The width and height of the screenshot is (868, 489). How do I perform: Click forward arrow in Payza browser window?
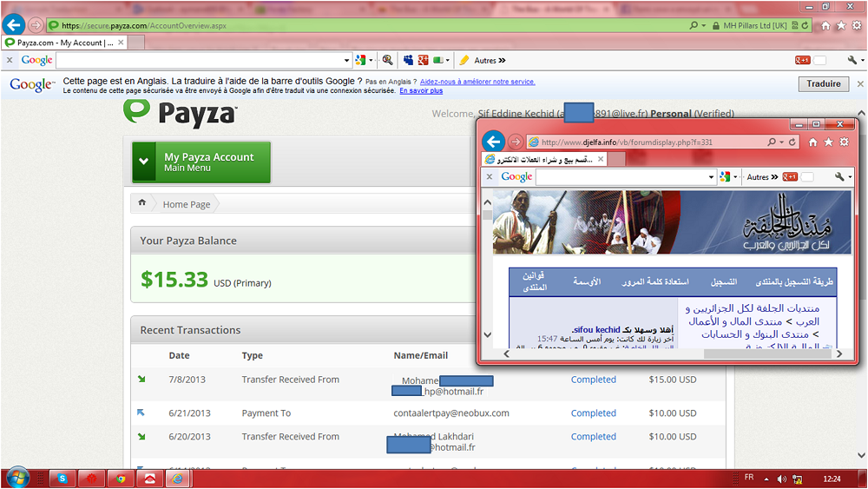(x=36, y=25)
